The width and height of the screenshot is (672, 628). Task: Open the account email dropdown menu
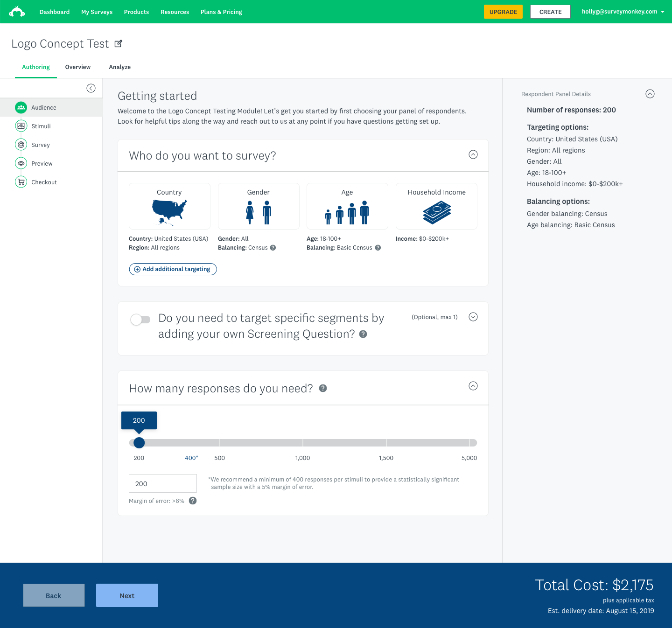click(x=623, y=12)
